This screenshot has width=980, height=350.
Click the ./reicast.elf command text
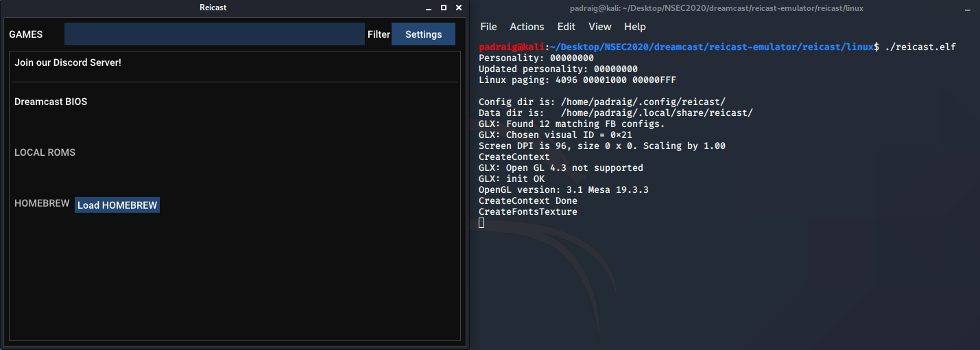920,47
